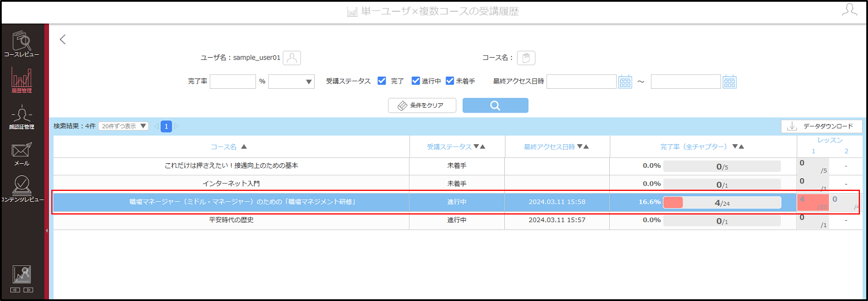Open コンテンツレビュー content review sidebar icon

tap(22, 189)
